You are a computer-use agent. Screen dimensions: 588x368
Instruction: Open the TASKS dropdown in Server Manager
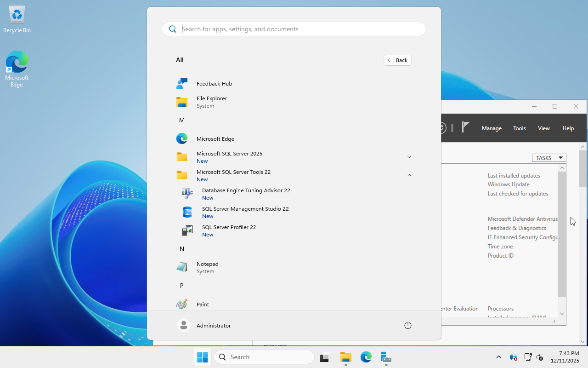click(x=548, y=157)
